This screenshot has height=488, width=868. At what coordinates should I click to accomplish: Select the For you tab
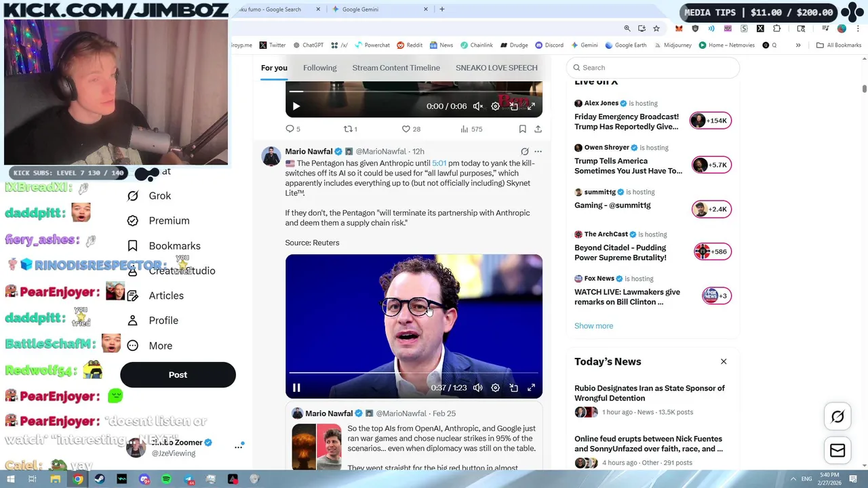point(274,68)
